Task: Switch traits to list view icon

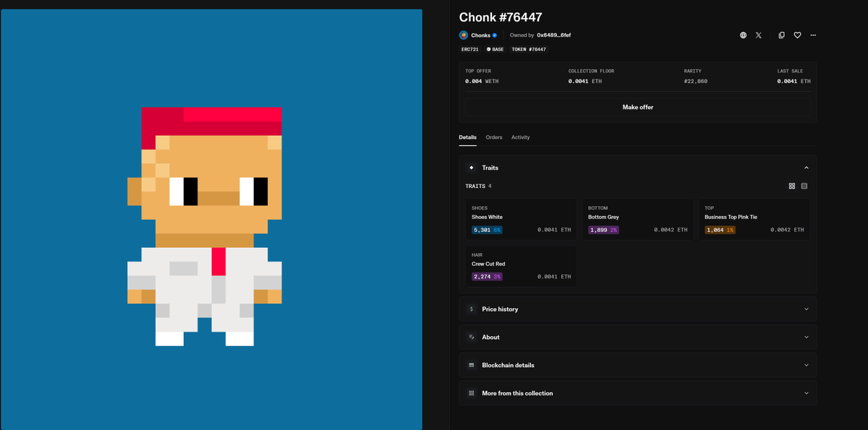Action: 804,186
